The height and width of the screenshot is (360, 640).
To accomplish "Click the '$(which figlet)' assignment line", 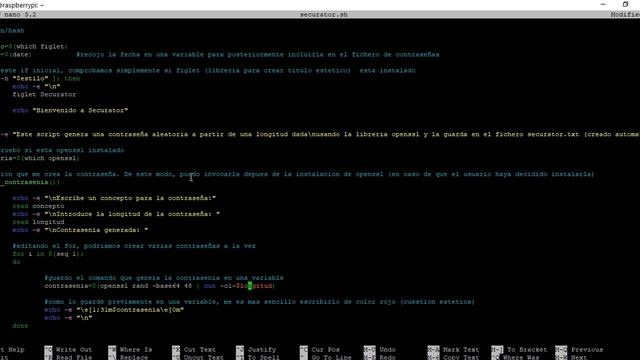I will pyautogui.click(x=34, y=47).
